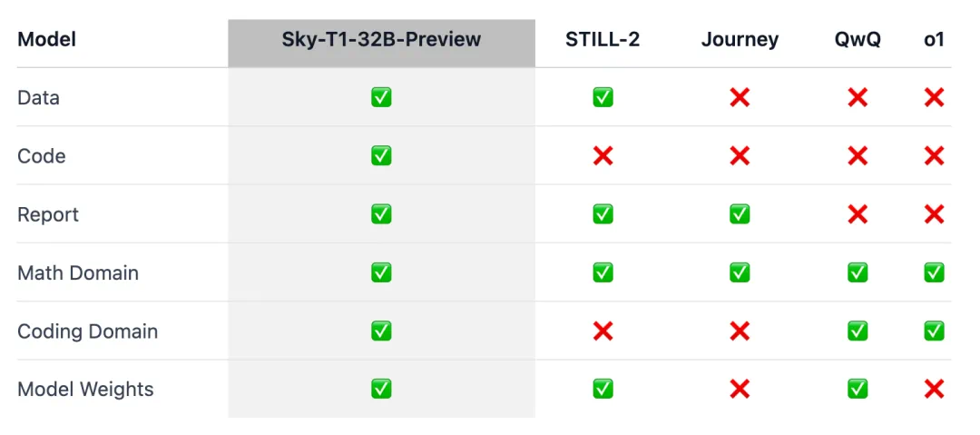
Task: Click the red cross for STILL-2 Code
Action: pos(603,156)
